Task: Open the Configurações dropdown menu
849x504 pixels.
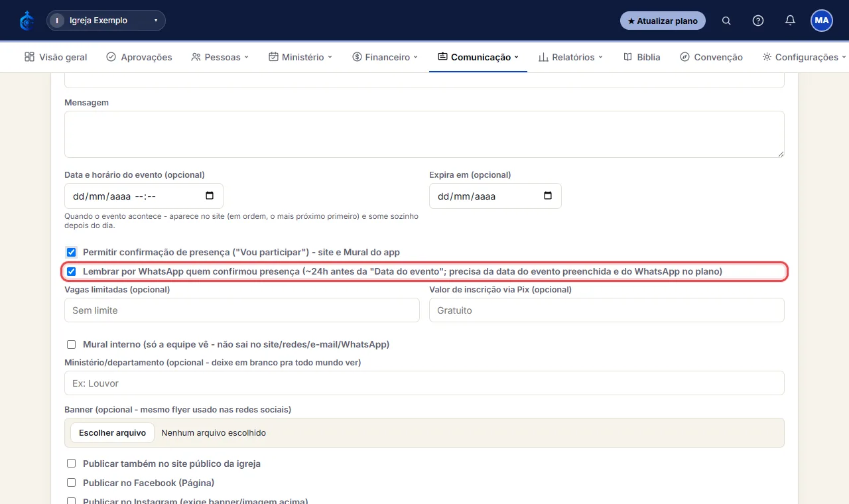Action: [805, 57]
